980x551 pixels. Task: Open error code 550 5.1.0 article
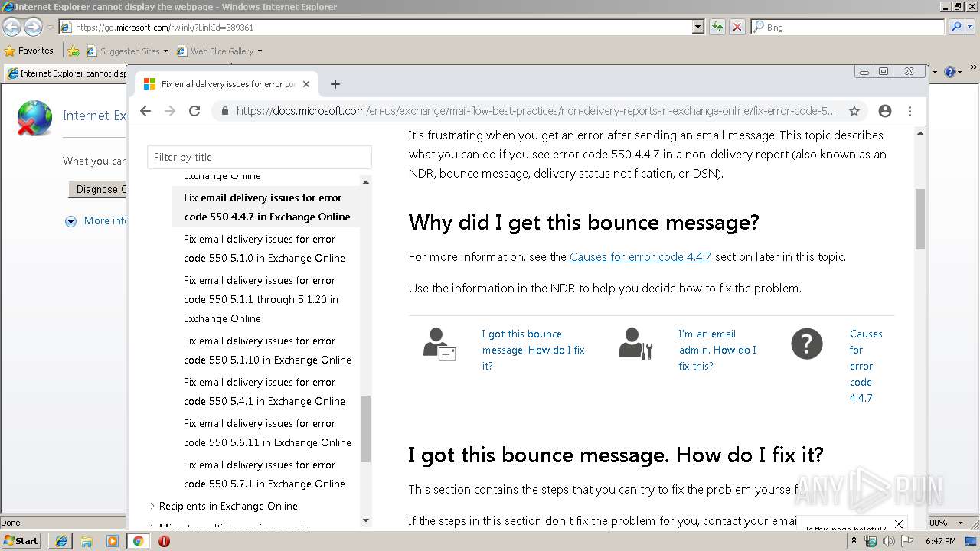[265, 248]
